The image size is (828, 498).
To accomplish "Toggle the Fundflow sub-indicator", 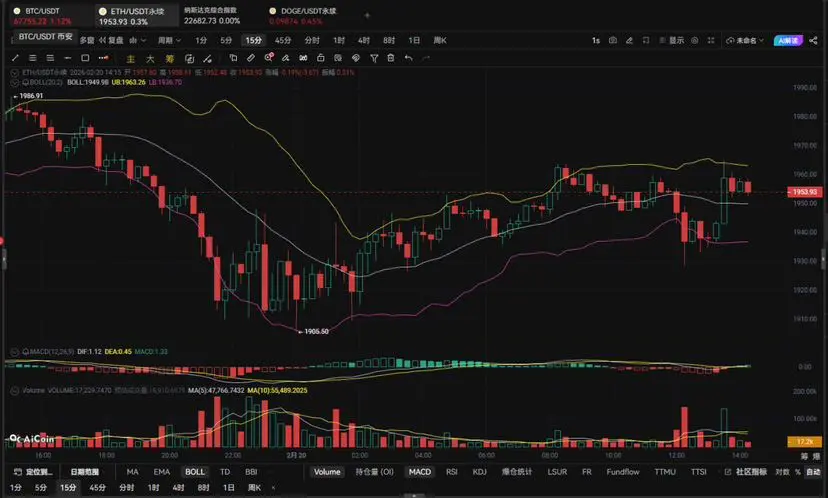I will (623, 472).
